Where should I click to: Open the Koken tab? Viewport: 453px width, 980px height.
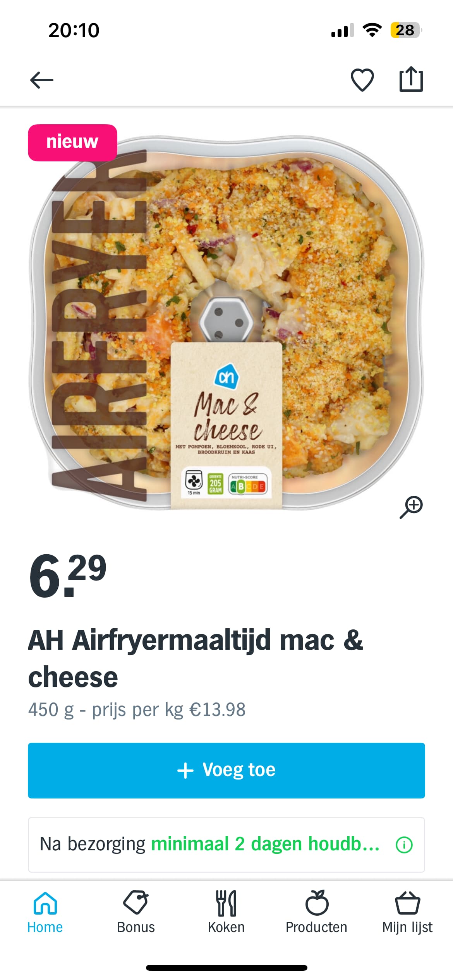(226, 912)
